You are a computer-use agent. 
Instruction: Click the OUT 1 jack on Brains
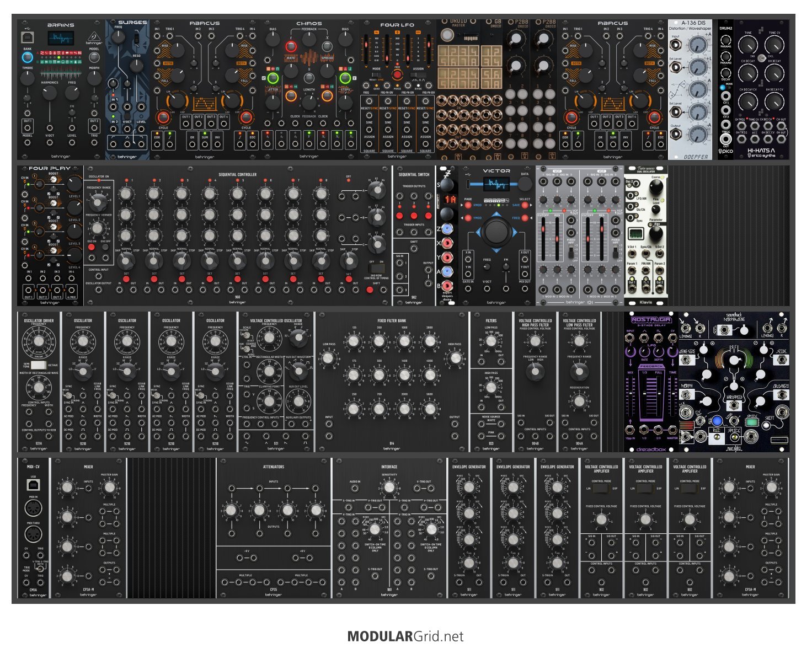click(28, 127)
